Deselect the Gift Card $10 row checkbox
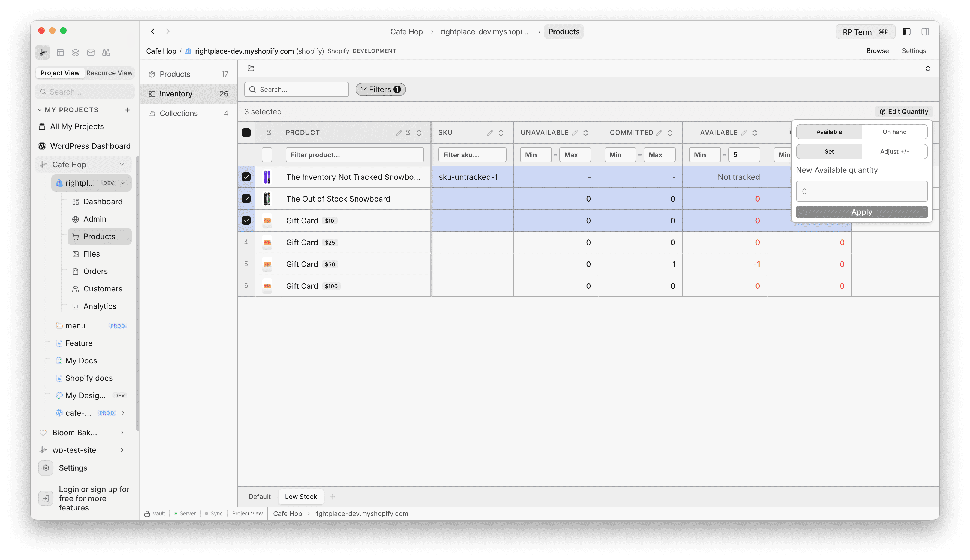This screenshot has width=970, height=560. (x=246, y=220)
